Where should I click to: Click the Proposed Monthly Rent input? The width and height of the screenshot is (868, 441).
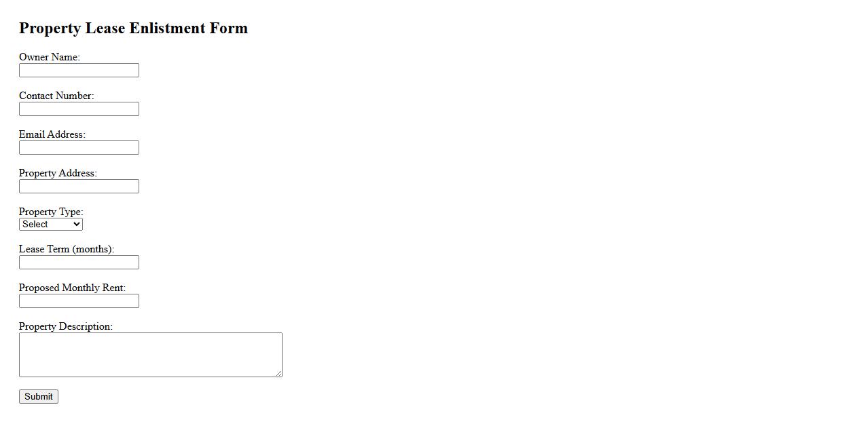tap(79, 301)
